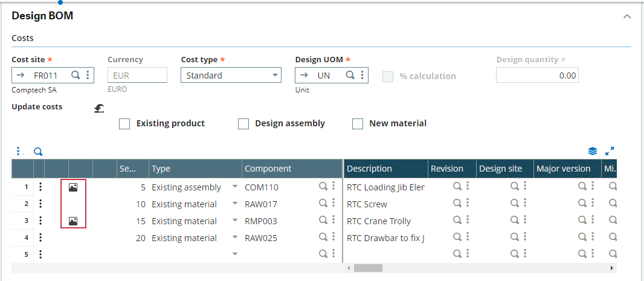Open Cost site actions three-dot menu
Image resolution: width=644 pixels, height=281 pixels.
point(88,75)
